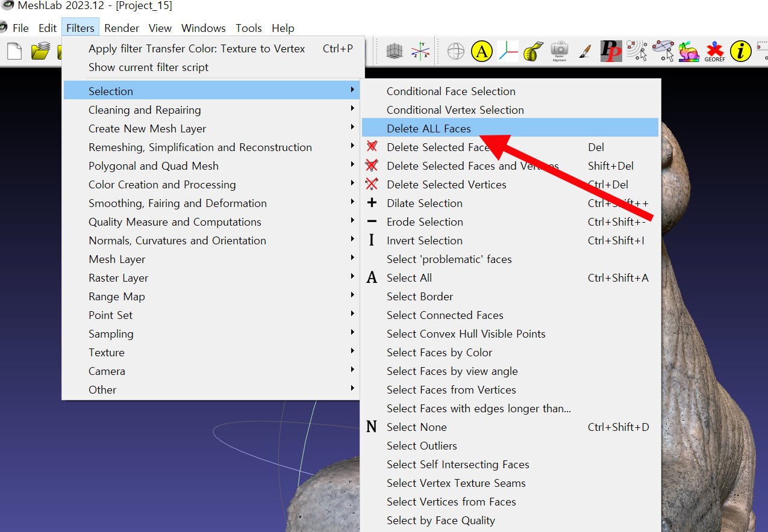The height and width of the screenshot is (532, 768).
Task: Open the Tools menu
Action: (x=249, y=28)
